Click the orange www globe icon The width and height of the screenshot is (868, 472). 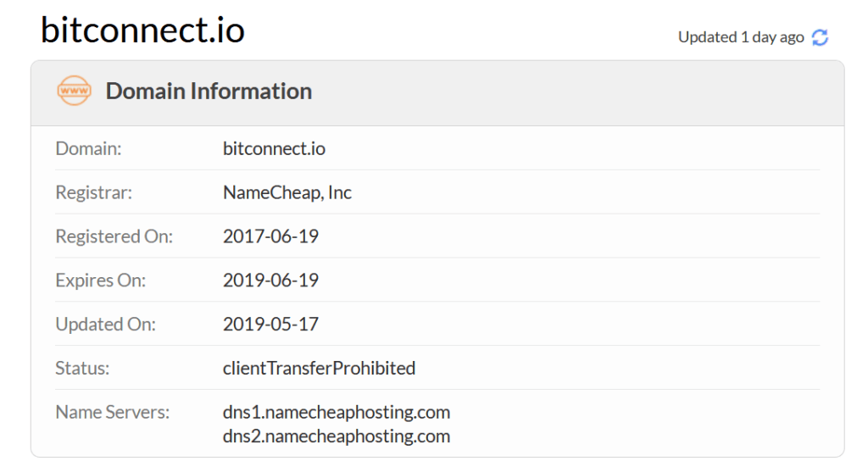coord(75,91)
